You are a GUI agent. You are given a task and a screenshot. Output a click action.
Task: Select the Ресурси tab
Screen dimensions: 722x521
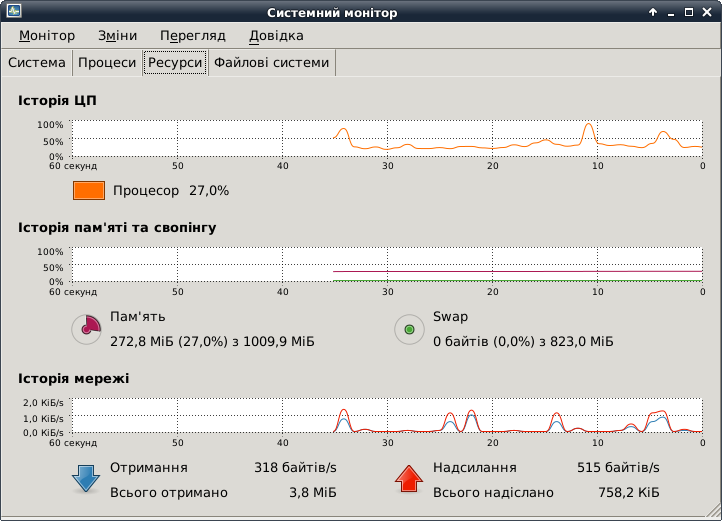coord(175,63)
